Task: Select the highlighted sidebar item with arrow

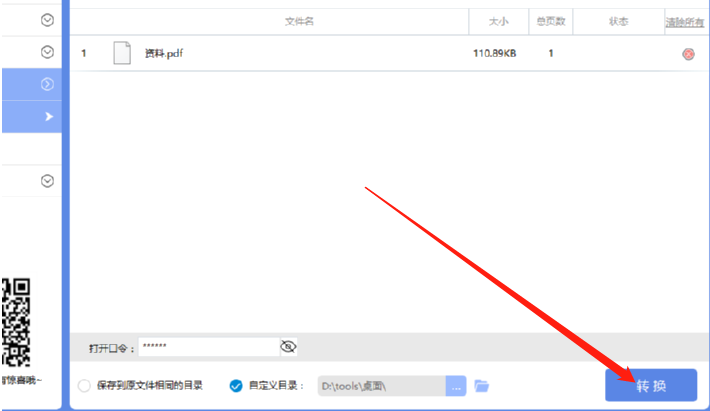Action: tap(32, 117)
